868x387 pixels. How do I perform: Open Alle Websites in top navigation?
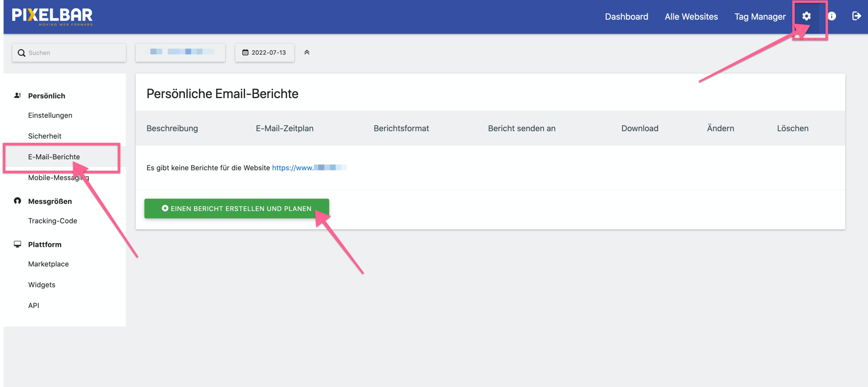[691, 17]
